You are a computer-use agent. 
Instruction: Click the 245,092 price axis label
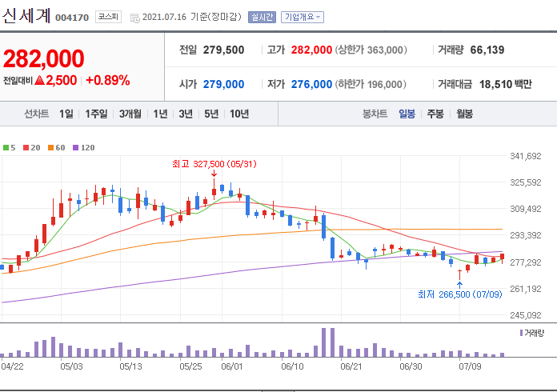526,315
